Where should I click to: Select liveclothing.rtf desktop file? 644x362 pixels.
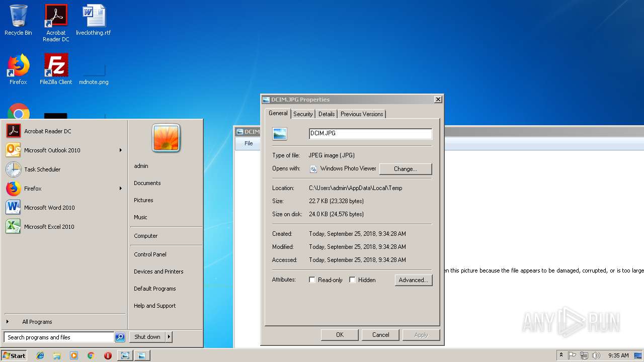pos(94,20)
